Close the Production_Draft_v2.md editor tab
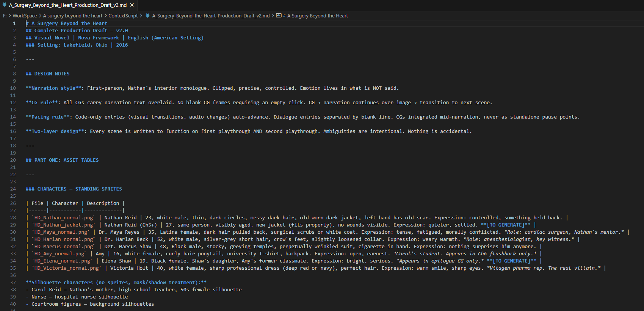The height and width of the screenshot is (311, 644). (132, 5)
